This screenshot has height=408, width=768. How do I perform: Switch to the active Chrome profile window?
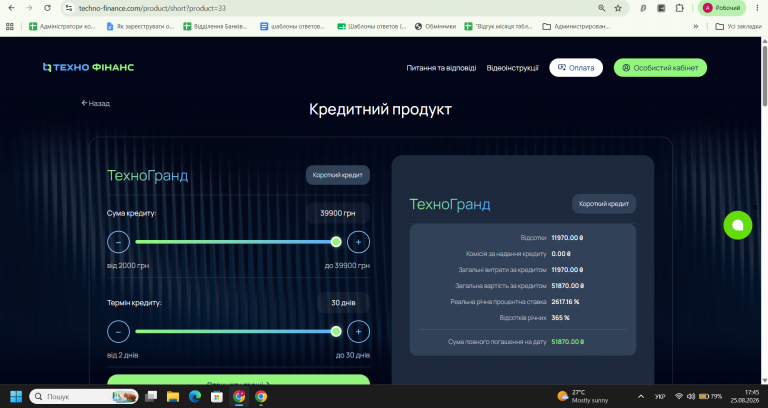tap(239, 396)
